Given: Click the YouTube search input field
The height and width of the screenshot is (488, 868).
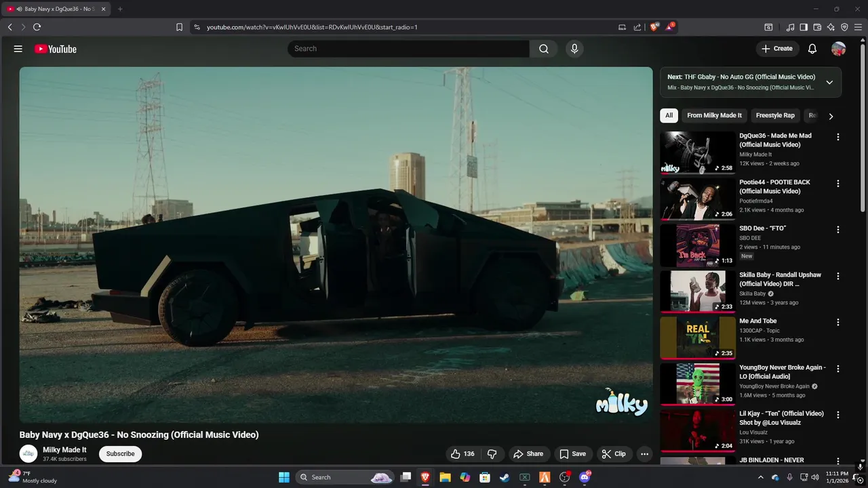Looking at the screenshot, I should tap(408, 49).
